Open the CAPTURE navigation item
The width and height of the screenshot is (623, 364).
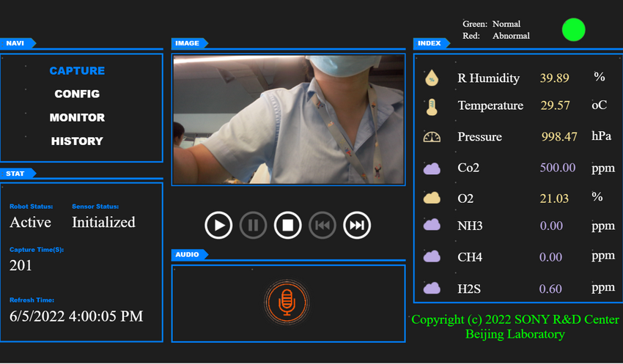[x=77, y=71]
